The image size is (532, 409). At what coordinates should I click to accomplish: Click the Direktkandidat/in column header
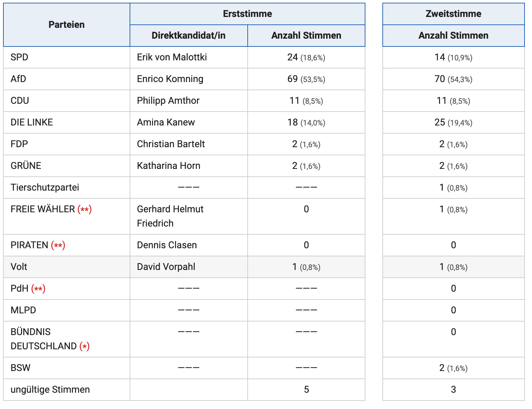click(188, 36)
